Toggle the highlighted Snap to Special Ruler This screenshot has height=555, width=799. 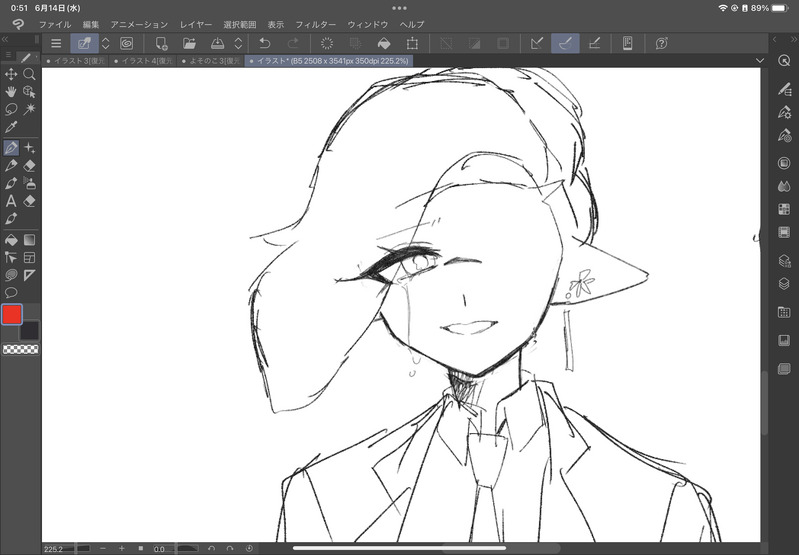click(x=565, y=43)
